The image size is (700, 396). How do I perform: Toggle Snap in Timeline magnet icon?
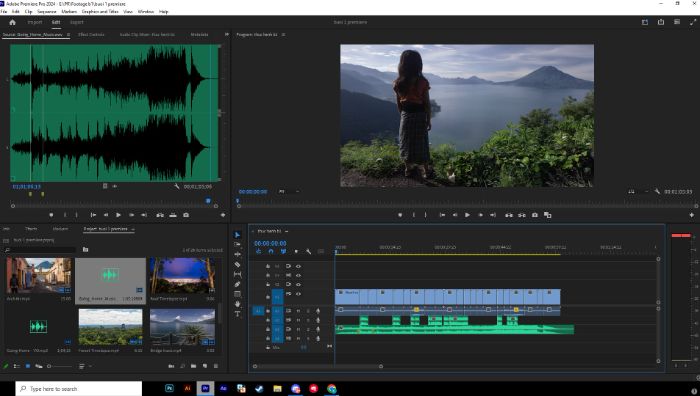pyautogui.click(x=271, y=251)
